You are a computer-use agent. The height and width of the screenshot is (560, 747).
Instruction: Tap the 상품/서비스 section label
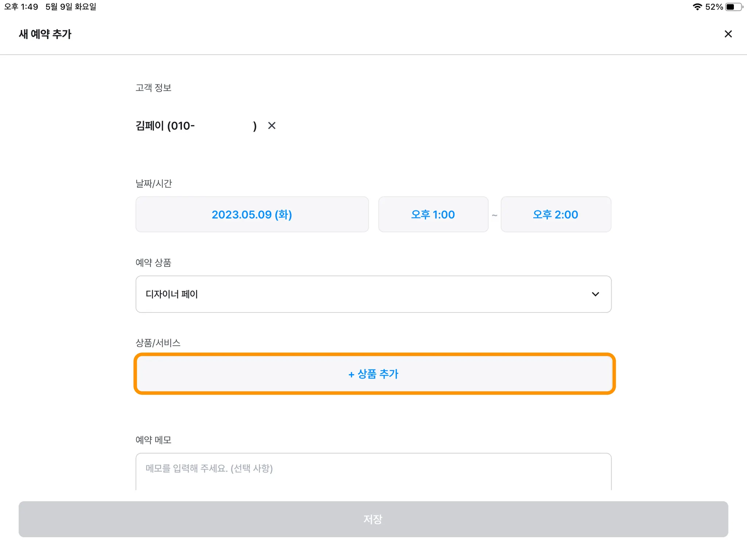[158, 343]
